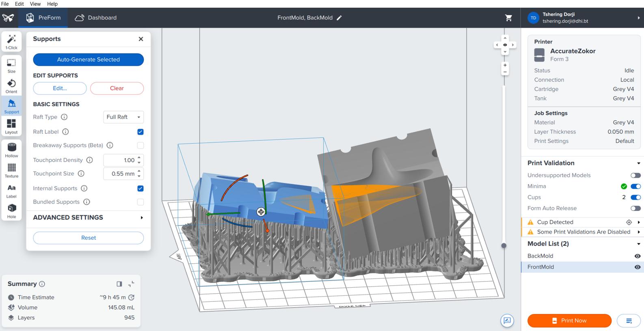Refresh the time estimate
The image size is (644, 331).
pyautogui.click(x=131, y=297)
